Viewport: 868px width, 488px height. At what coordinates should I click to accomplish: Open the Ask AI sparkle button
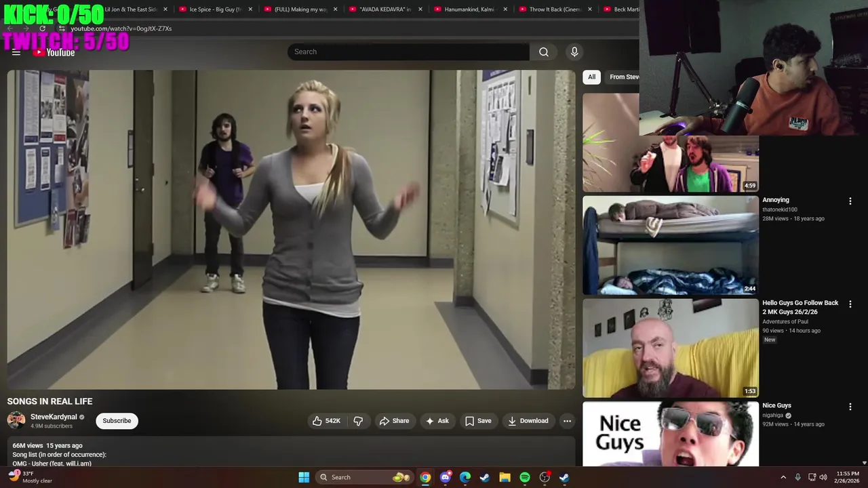[x=437, y=421]
